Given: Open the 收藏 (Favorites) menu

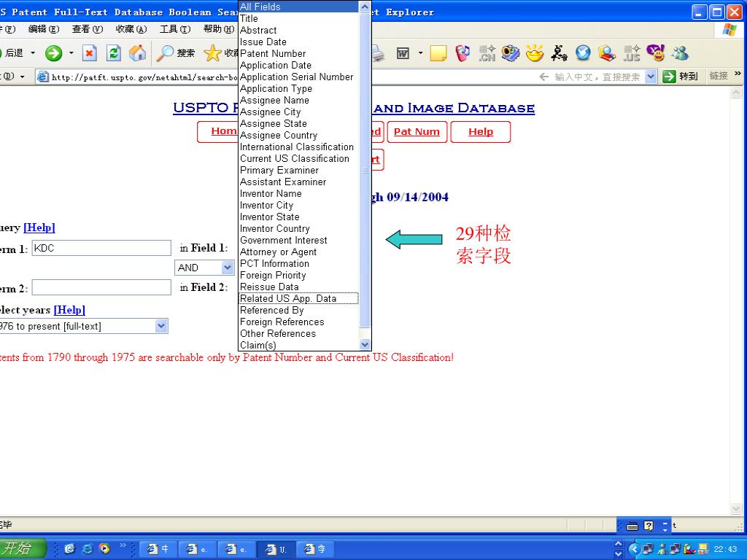Looking at the screenshot, I should tap(131, 29).
